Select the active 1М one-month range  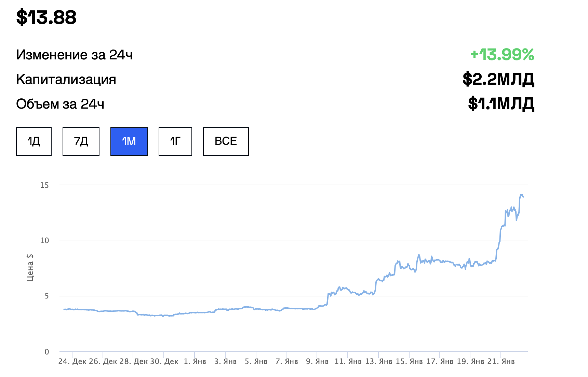click(x=129, y=141)
